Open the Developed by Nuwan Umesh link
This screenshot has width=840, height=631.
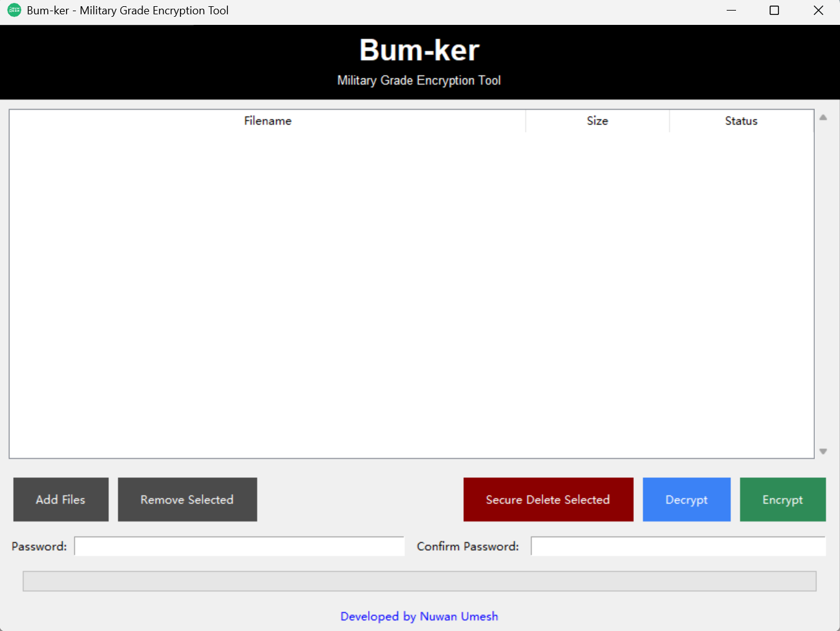pos(419,616)
